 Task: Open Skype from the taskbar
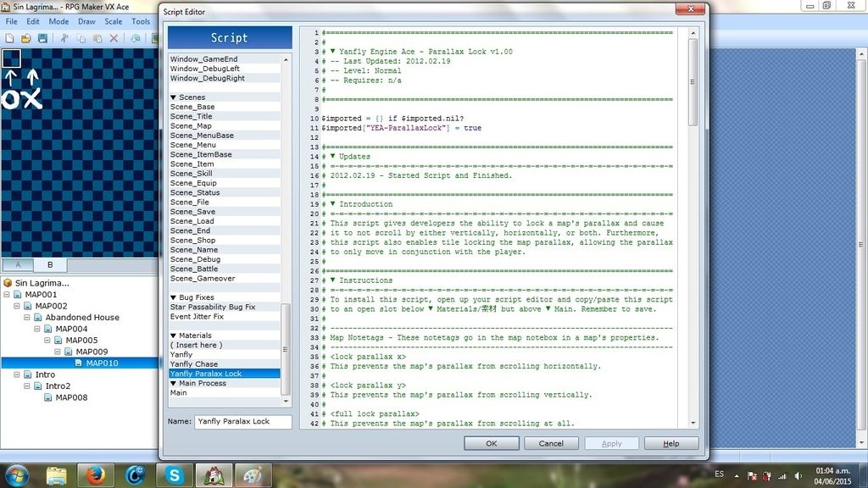175,475
